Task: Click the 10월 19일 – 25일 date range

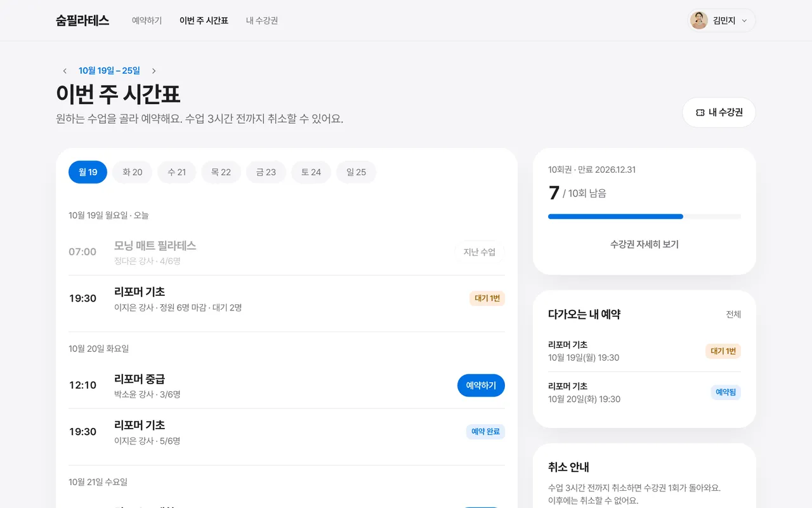Action: 109,71
